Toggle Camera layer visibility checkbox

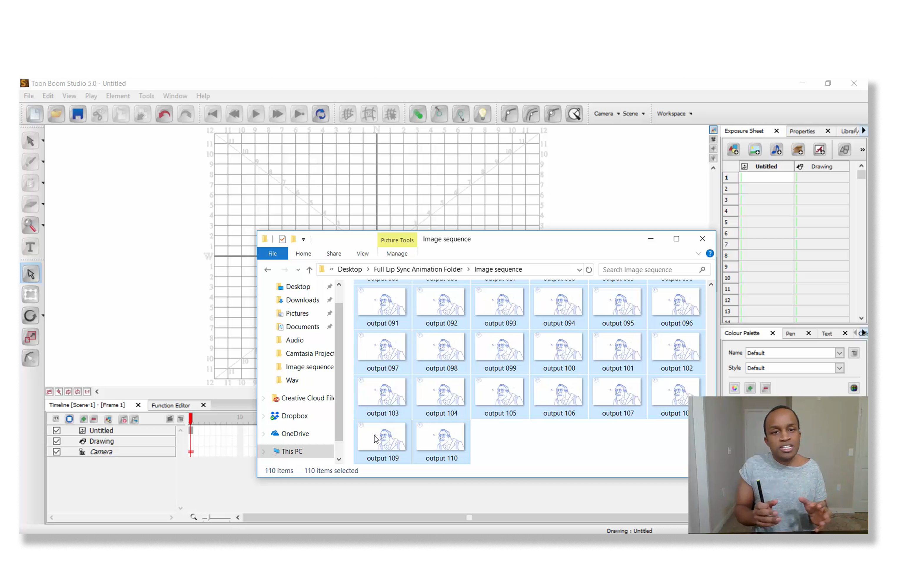(56, 452)
